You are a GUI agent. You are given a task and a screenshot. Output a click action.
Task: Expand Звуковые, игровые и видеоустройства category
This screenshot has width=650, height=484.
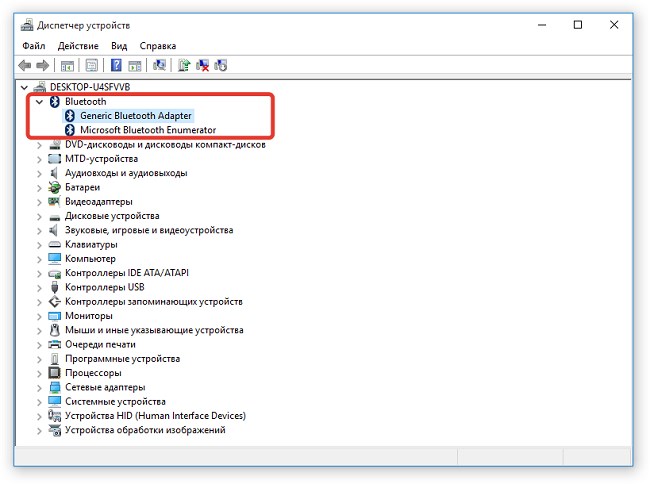click(x=39, y=230)
